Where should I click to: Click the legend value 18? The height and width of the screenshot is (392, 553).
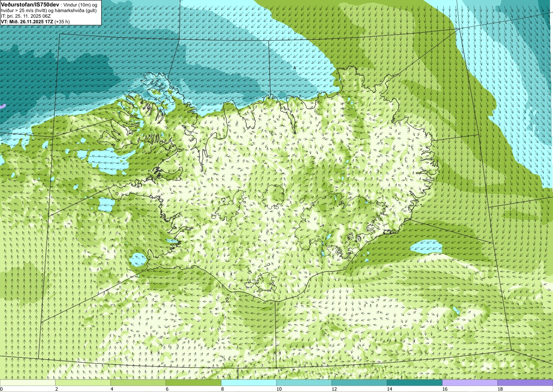tap(500, 389)
